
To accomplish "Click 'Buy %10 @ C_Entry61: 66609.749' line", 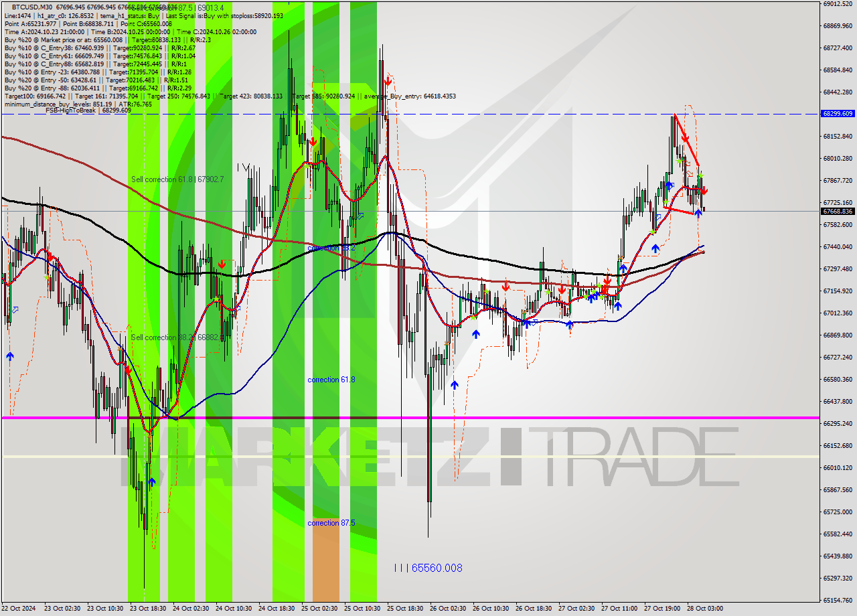I will click(x=54, y=56).
